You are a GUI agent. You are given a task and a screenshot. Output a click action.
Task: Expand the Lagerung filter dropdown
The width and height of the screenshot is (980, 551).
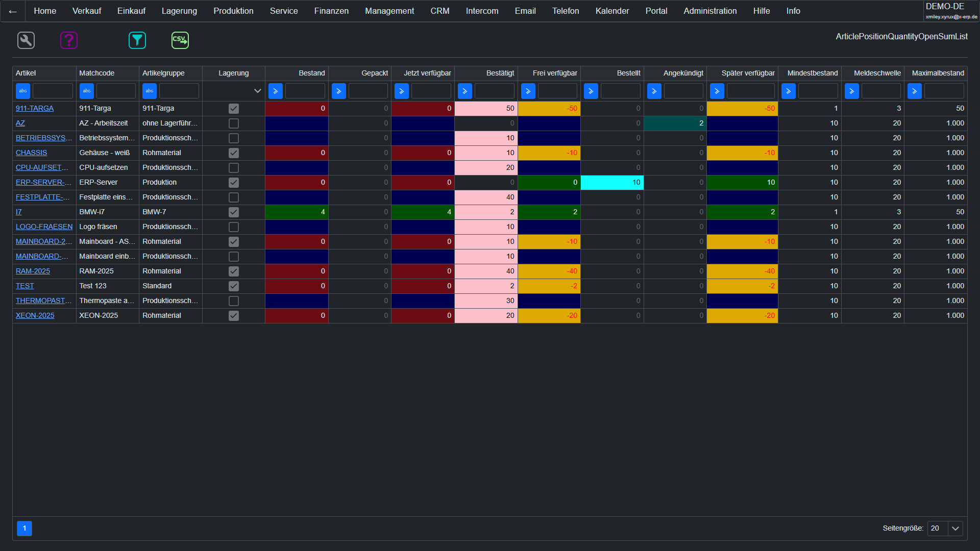tap(257, 91)
